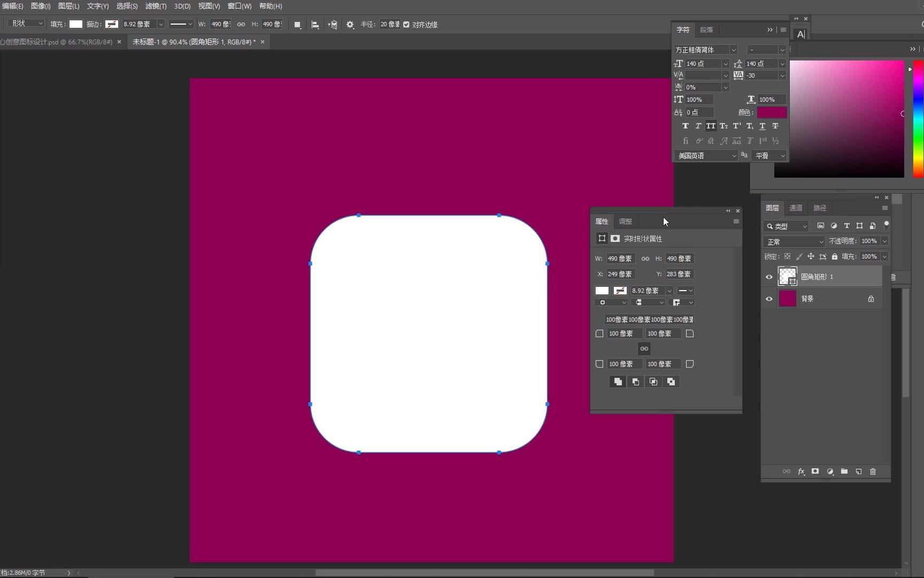The image size is (924, 578).
Task: Toggle the align edges checkbox
Action: pos(406,25)
